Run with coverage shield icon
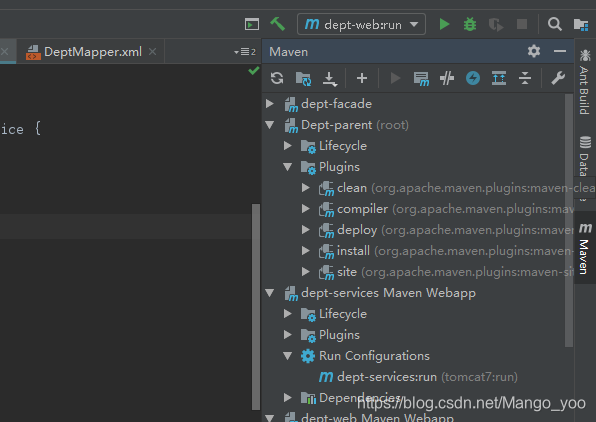Screen dimensions: 596x422 click(x=496, y=25)
